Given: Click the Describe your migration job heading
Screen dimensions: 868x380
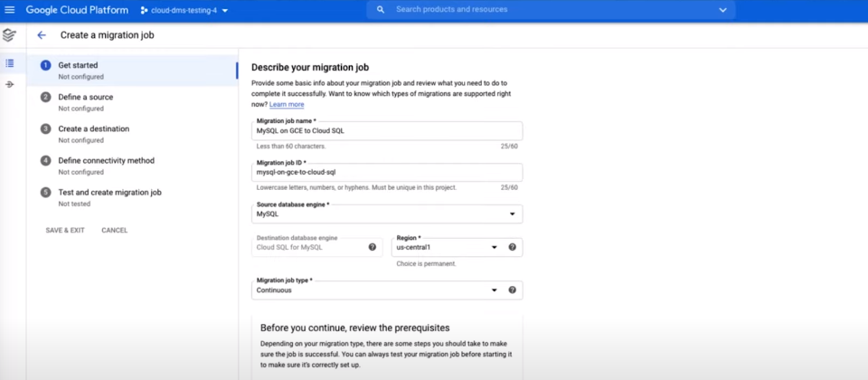Looking at the screenshot, I should point(310,68).
